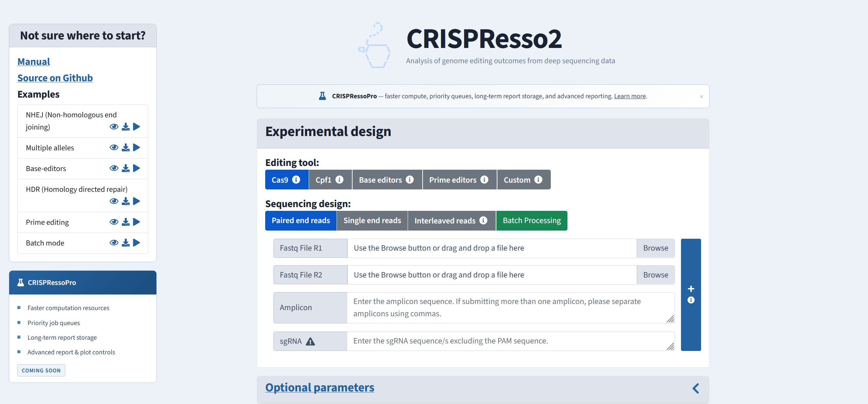Download the Batch mode example
Image resolution: width=868 pixels, height=404 pixels.
point(125,242)
